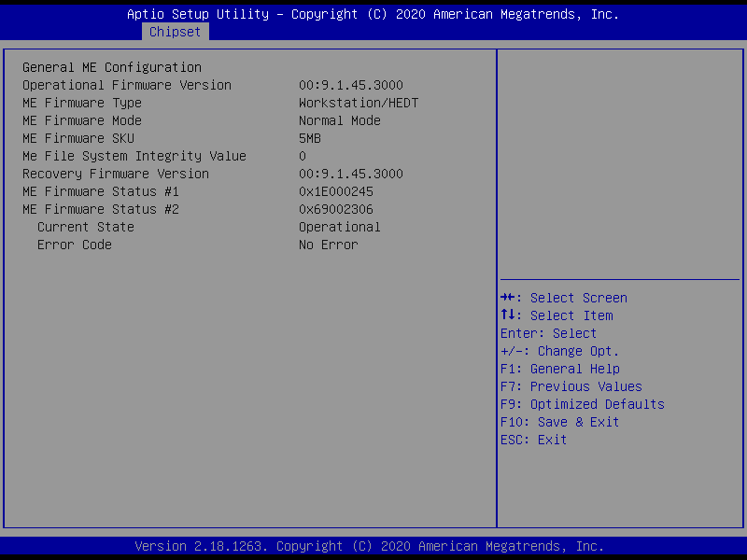Image resolution: width=747 pixels, height=560 pixels.
Task: Select the Current State label
Action: (x=86, y=227)
